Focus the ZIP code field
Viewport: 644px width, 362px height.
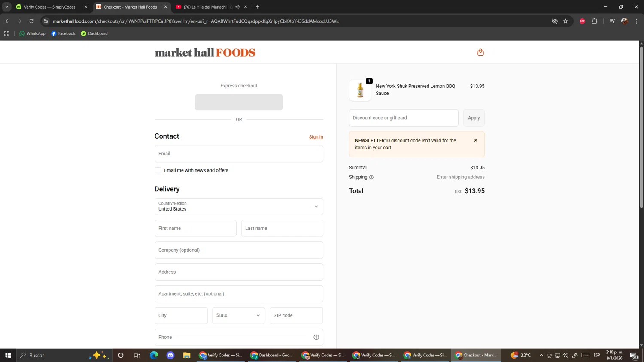coord(296,315)
